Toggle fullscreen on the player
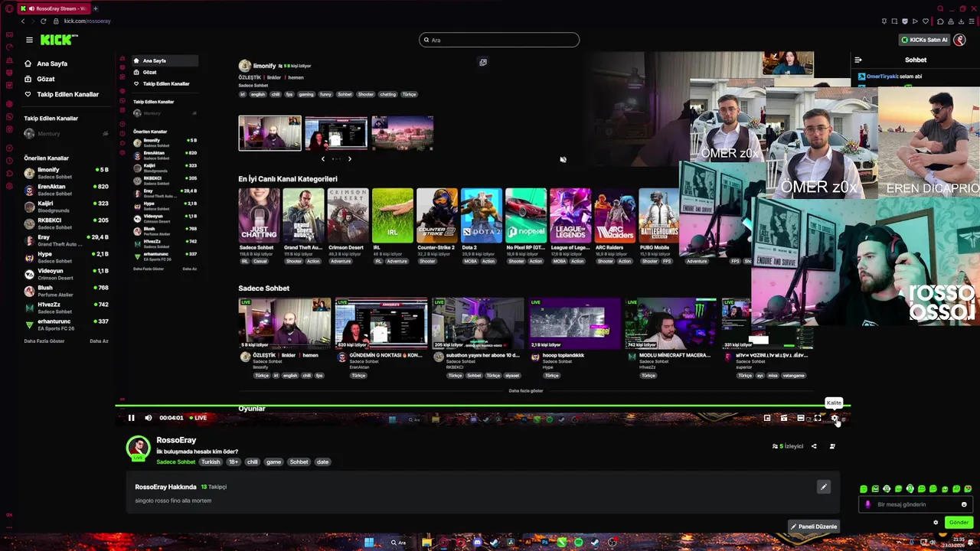 (x=818, y=418)
